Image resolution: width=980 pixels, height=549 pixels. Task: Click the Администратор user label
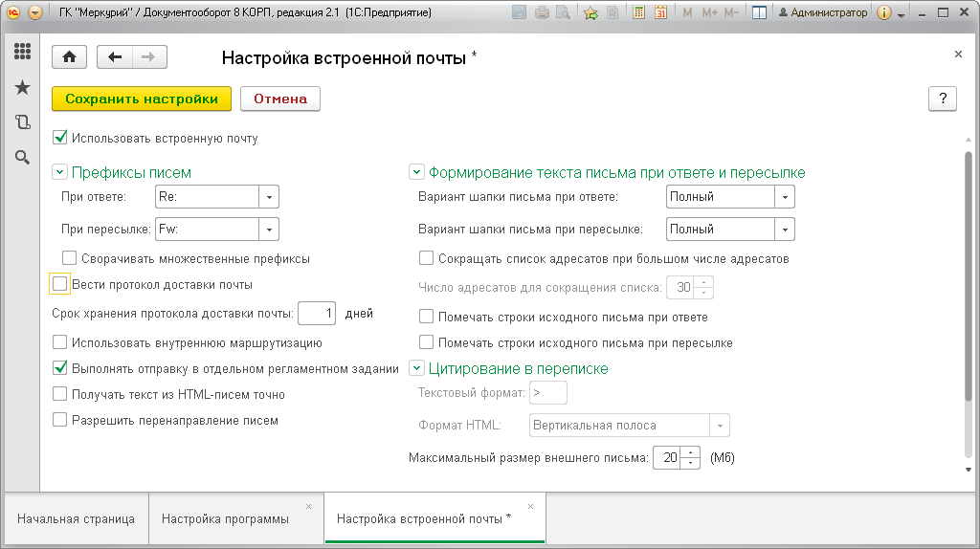point(822,12)
